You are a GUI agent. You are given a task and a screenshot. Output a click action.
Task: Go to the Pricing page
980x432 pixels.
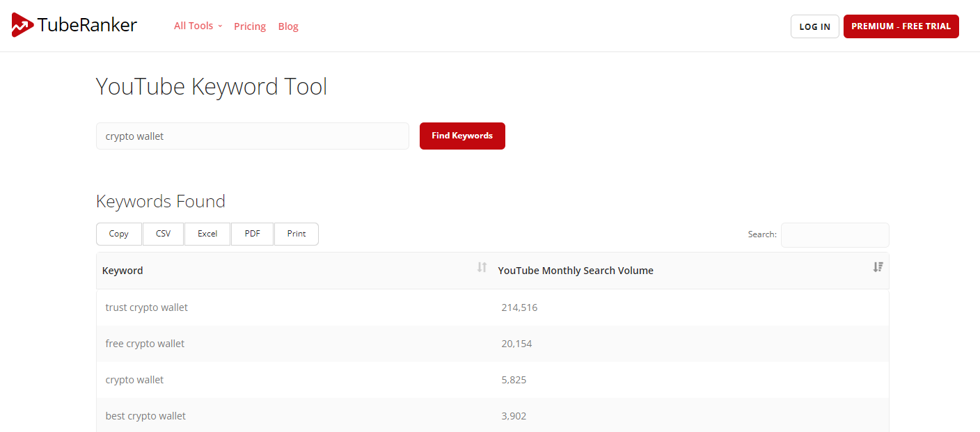pos(250,26)
